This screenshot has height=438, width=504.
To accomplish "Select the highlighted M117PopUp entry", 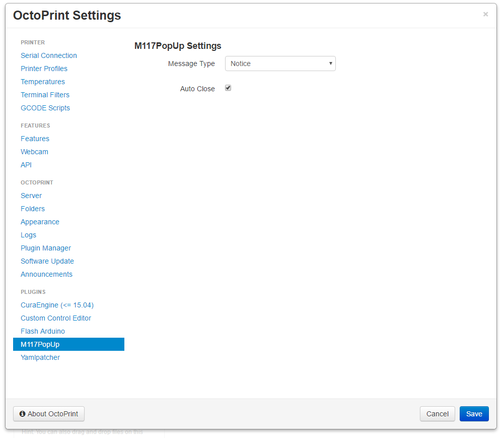I will 68,344.
